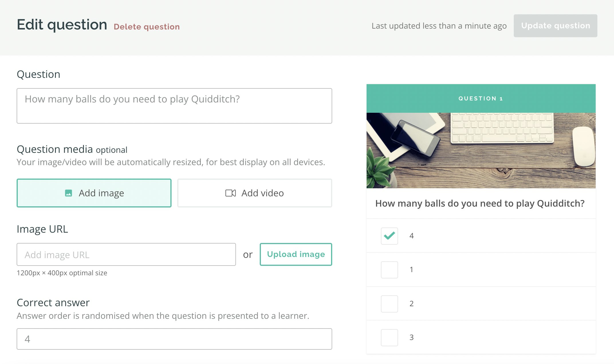Click the green checkmark on answer 4
This screenshot has width=614, height=364.
389,236
